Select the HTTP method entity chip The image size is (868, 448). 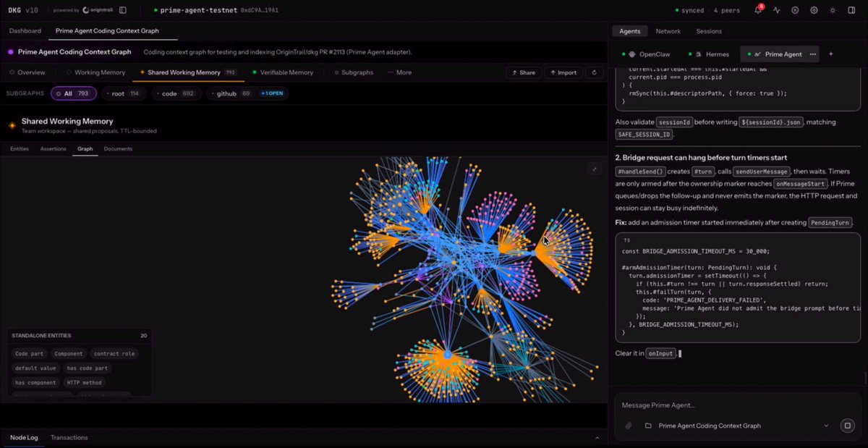tap(85, 382)
